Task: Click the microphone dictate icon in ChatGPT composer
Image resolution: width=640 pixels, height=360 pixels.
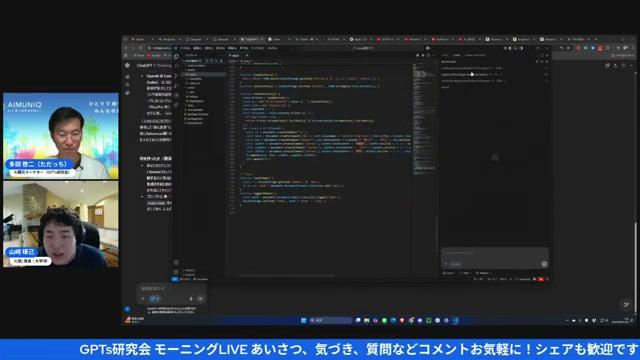Action: click(x=191, y=299)
